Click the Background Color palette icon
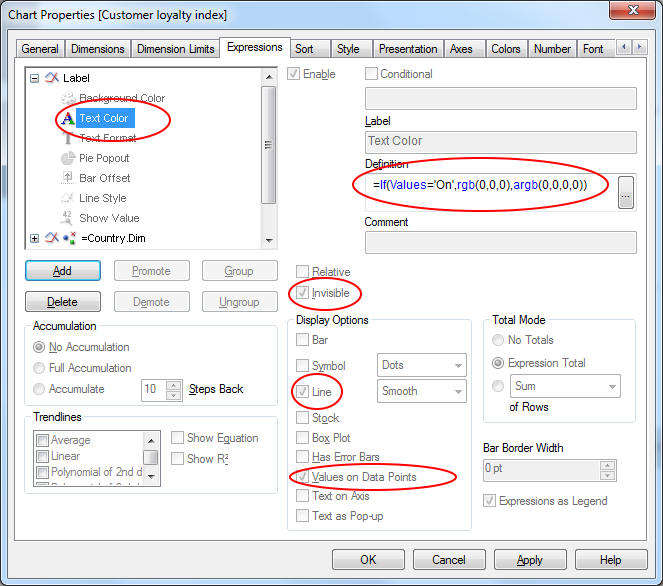Image resolution: width=663 pixels, height=586 pixels. tap(68, 98)
